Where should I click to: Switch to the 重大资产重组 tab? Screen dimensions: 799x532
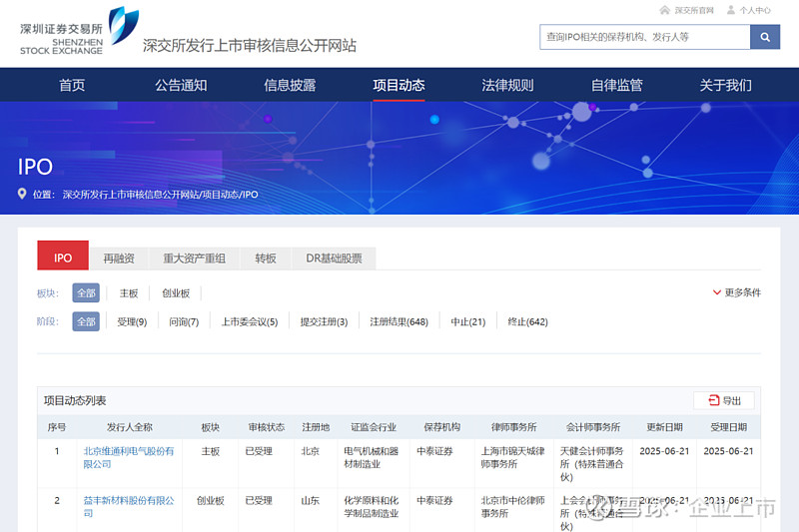point(194,259)
